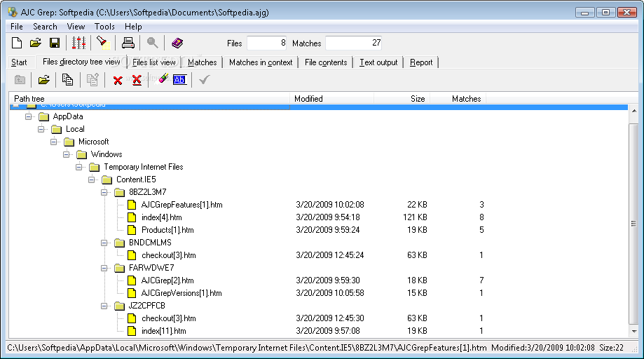The width and height of the screenshot is (644, 359).
Task: Switch to the Matches in context tab
Action: pyautogui.click(x=261, y=62)
